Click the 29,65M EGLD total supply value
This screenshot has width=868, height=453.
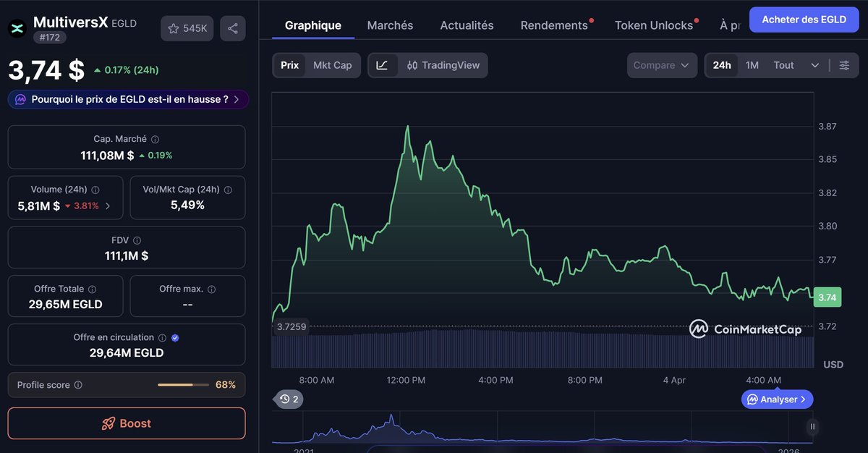(65, 304)
